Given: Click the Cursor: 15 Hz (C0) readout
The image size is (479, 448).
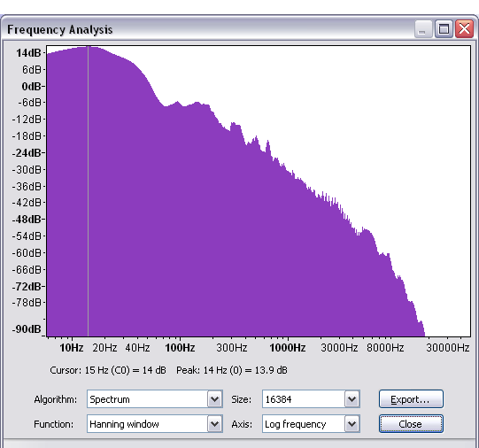Looking at the screenshot, I should (x=108, y=370).
